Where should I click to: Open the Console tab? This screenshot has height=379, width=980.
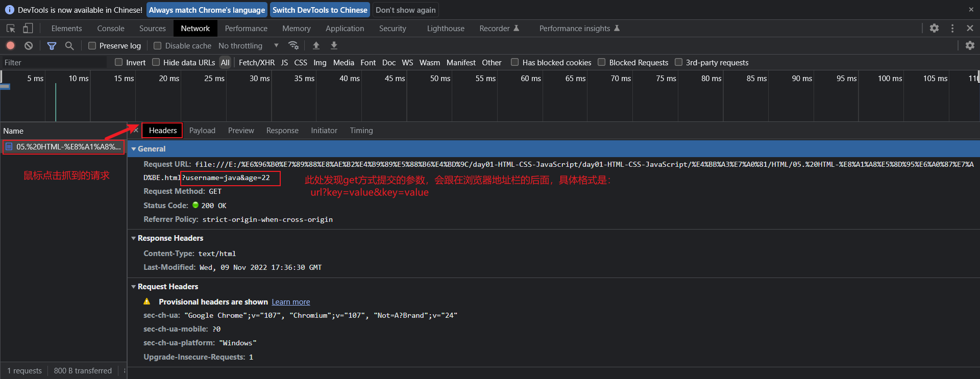[x=111, y=29]
